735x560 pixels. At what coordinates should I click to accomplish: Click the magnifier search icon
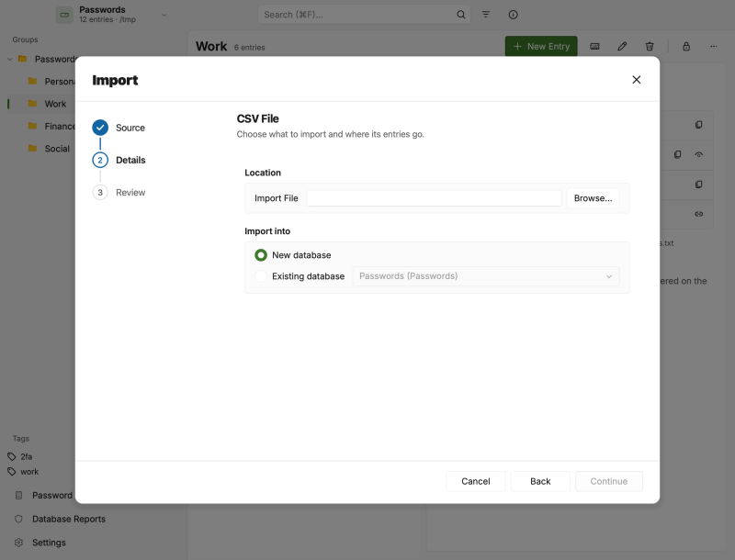(x=461, y=15)
